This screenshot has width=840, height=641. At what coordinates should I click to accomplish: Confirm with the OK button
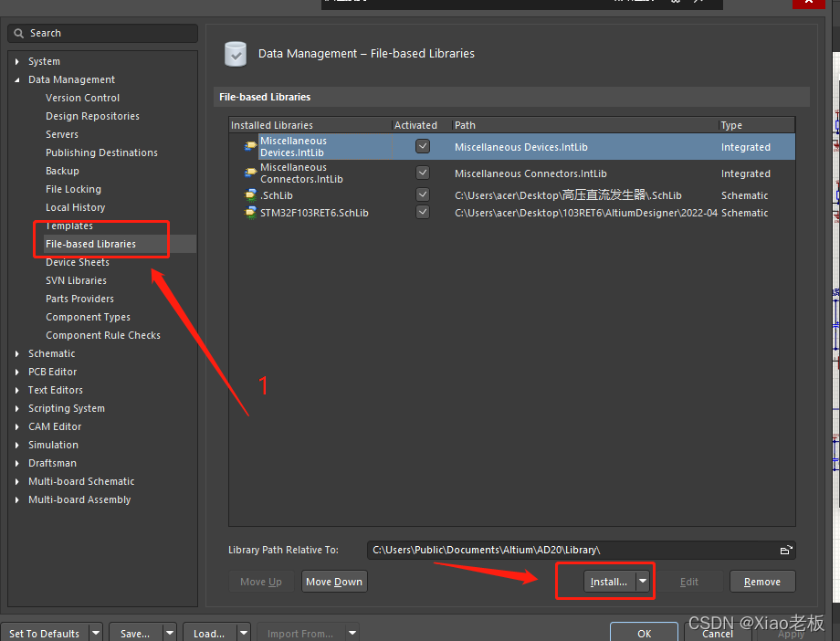coord(644,633)
